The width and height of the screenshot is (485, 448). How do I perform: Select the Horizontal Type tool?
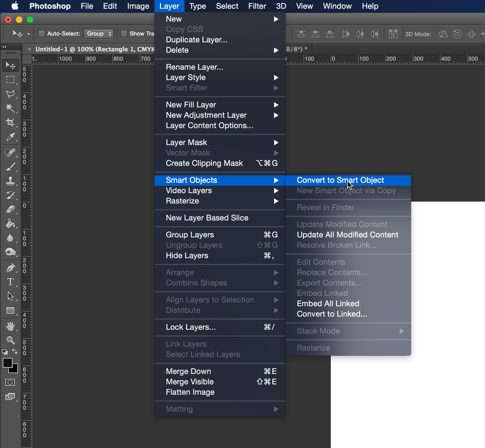point(10,282)
